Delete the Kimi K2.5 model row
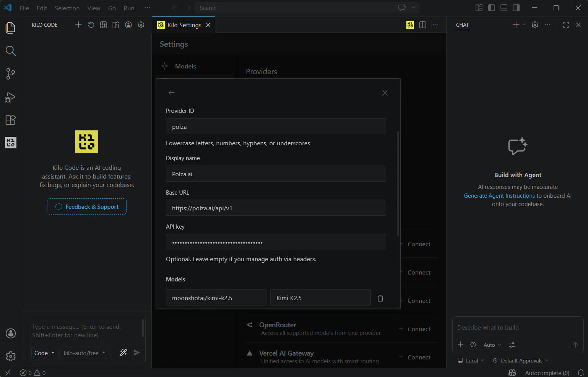Image resolution: width=588 pixels, height=377 pixels. click(380, 298)
